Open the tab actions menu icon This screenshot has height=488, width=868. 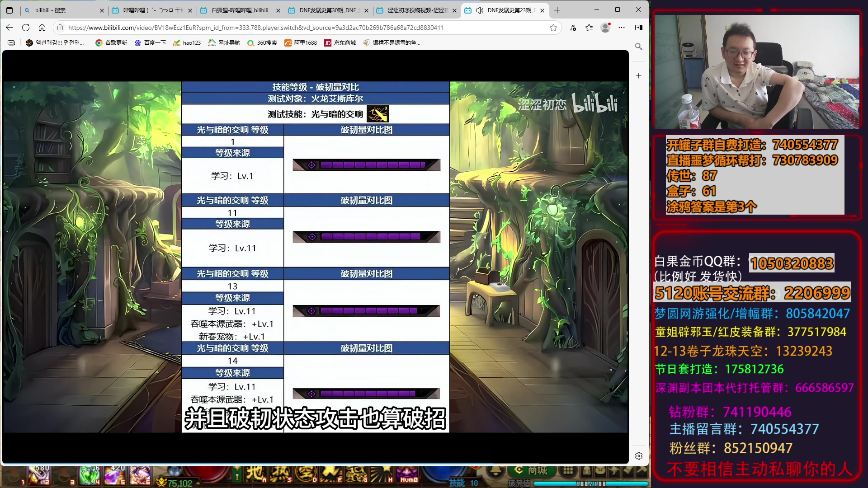coord(9,10)
